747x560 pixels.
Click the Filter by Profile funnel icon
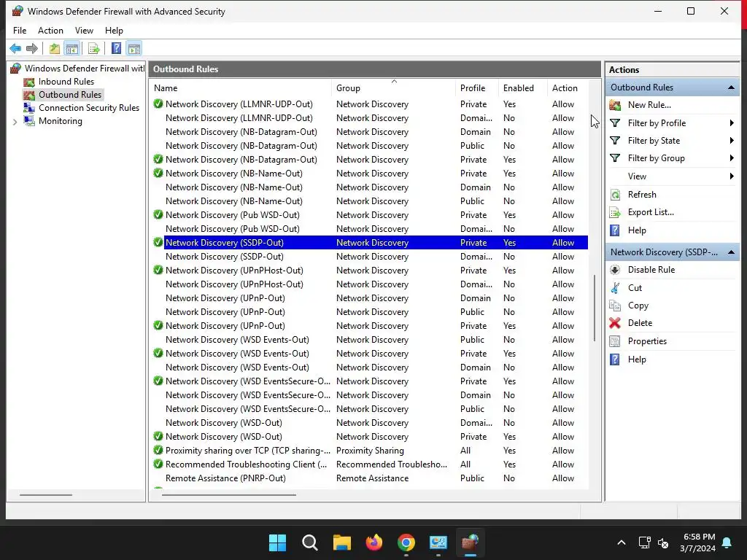coord(615,122)
